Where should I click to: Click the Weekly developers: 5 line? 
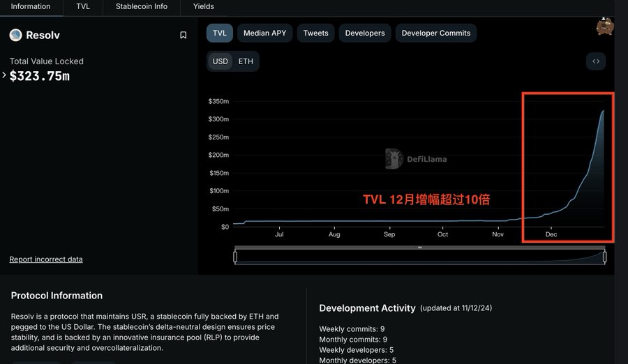[357, 349]
